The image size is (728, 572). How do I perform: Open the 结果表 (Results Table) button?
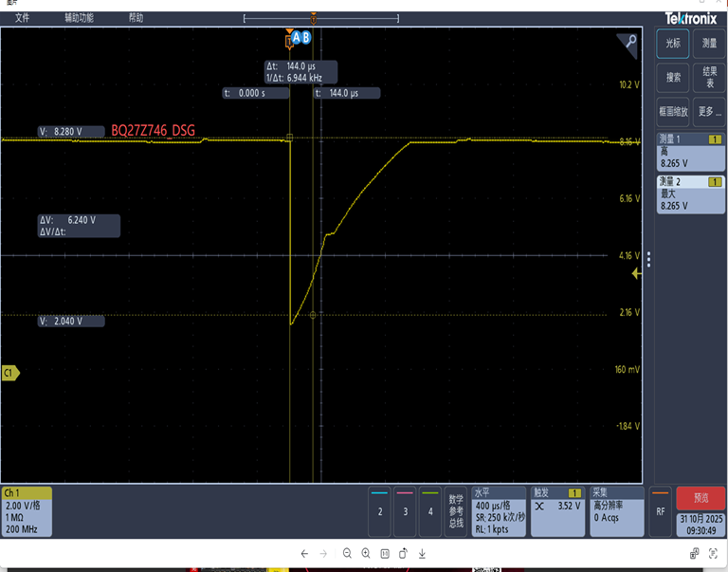[x=709, y=77]
